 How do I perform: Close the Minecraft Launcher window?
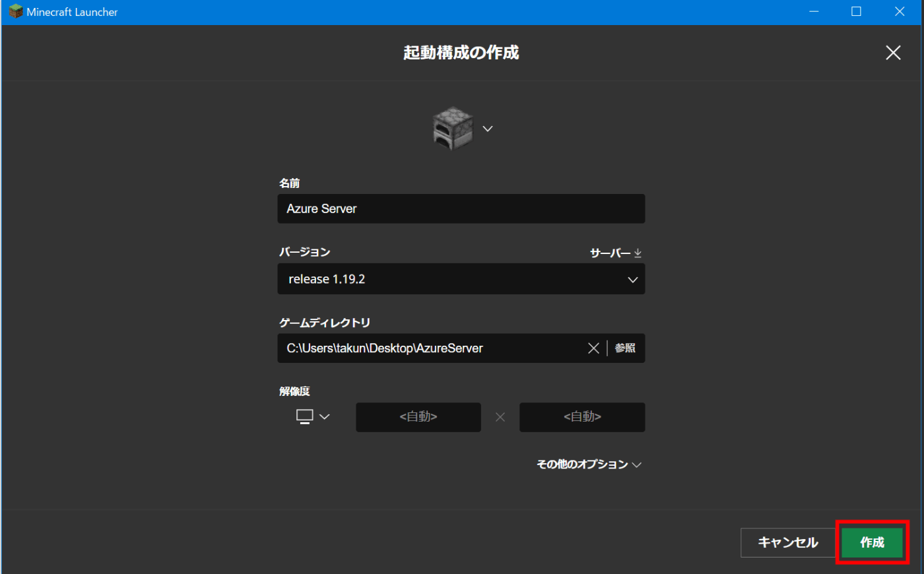click(x=900, y=12)
